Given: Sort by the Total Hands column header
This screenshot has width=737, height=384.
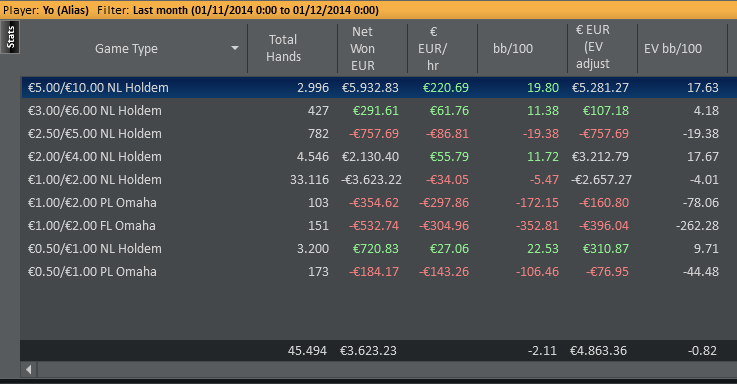Looking at the screenshot, I should 292,48.
